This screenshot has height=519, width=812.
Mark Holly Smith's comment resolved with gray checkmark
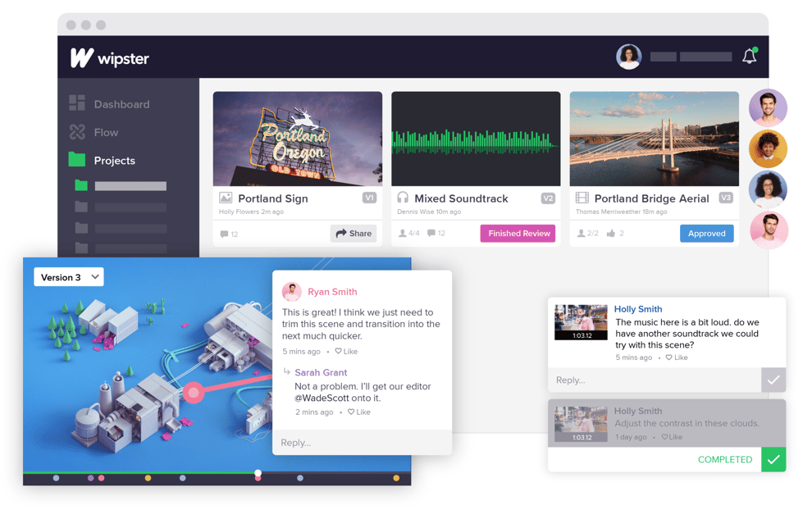pos(773,380)
